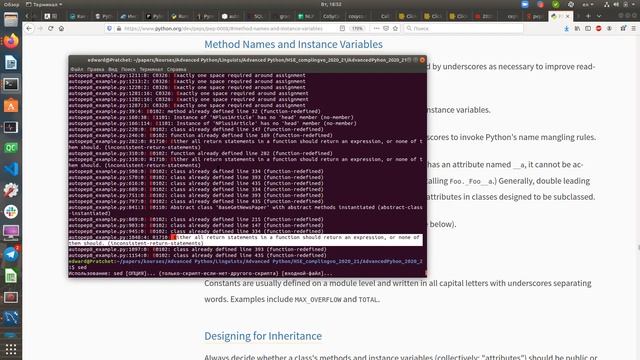Open Firefox library icon
Screen dimensions: 640x360
click(577, 29)
